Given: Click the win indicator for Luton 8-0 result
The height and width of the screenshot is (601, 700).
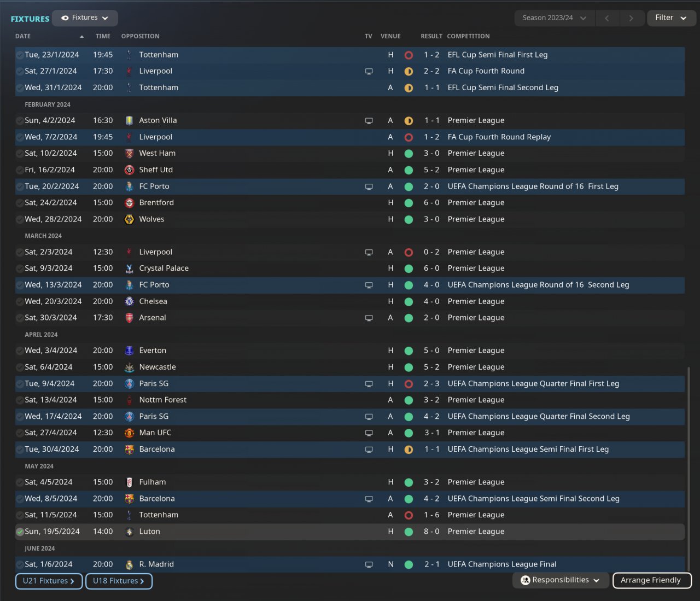Looking at the screenshot, I should [x=409, y=532].
